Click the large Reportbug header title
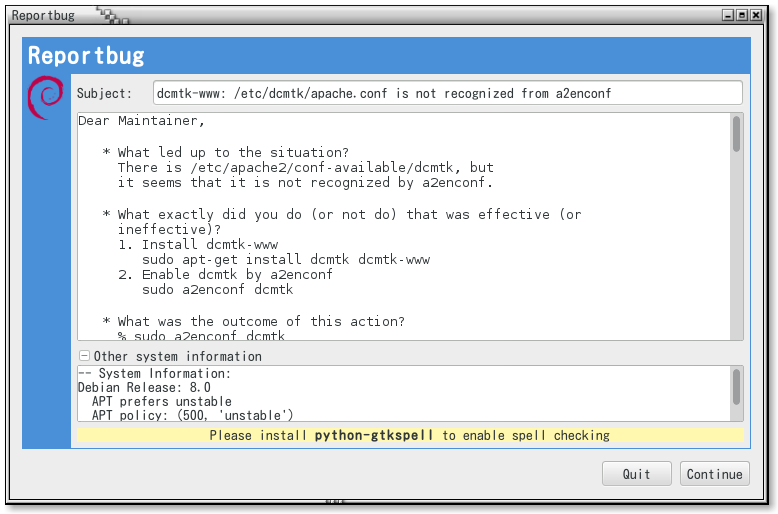 86,56
